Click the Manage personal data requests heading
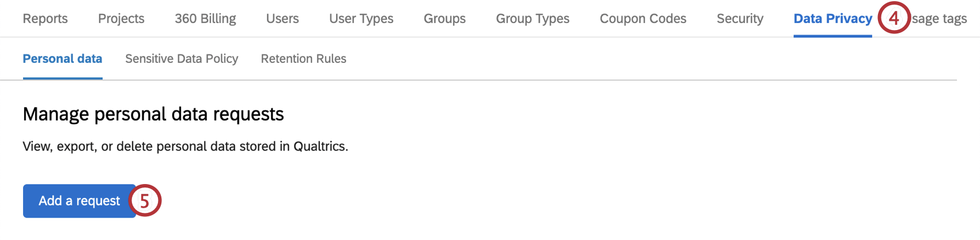The height and width of the screenshot is (240, 980). point(153,114)
